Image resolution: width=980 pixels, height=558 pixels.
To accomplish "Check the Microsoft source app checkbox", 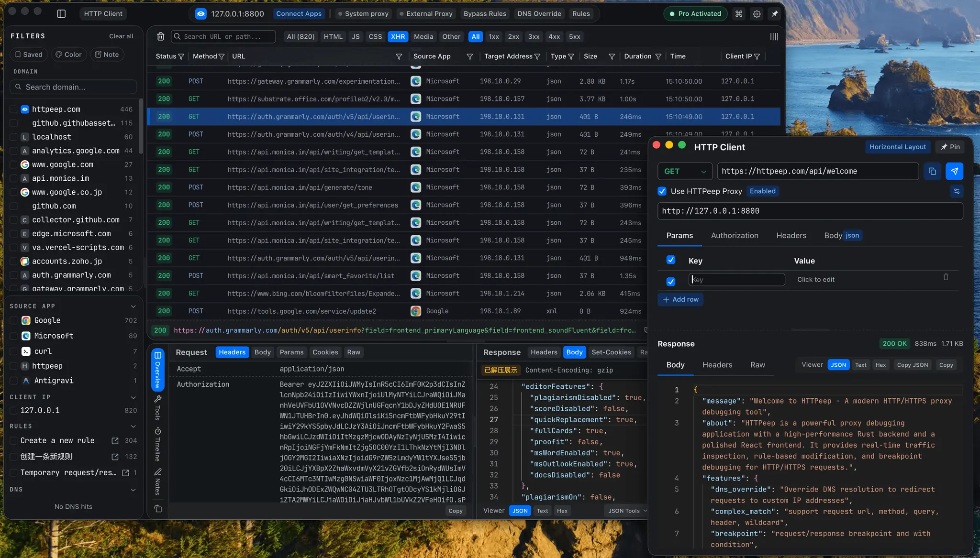I will [x=14, y=336].
